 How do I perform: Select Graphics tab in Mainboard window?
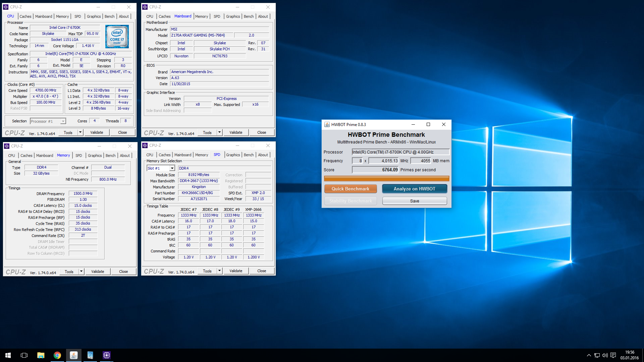(x=233, y=16)
